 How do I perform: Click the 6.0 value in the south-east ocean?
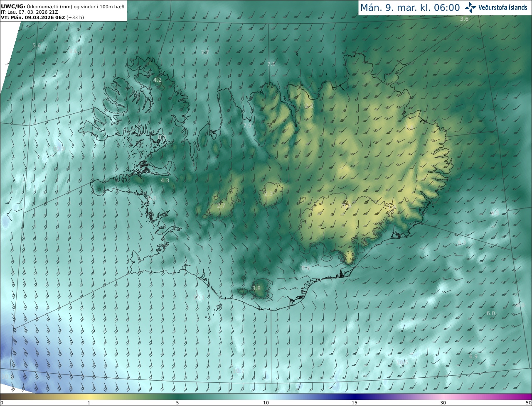[491, 313]
